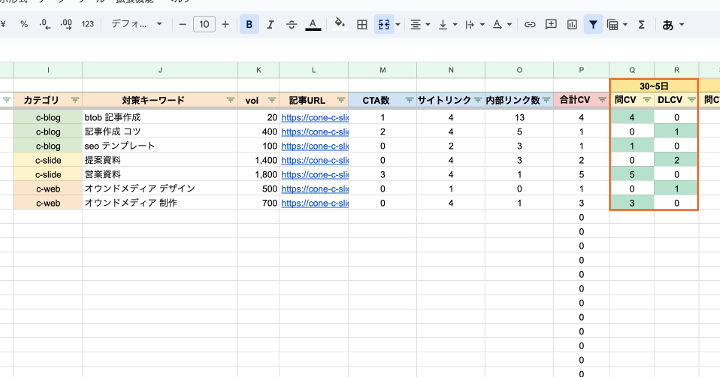Open filter on サイトリンク header
The width and height of the screenshot is (720, 377).
click(478, 100)
